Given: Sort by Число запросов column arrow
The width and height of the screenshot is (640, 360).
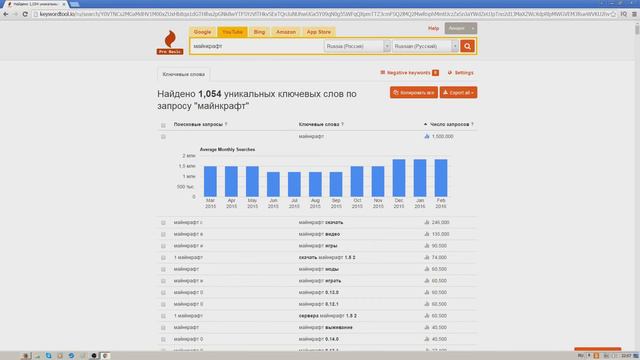Looking at the screenshot, I should click(x=425, y=124).
